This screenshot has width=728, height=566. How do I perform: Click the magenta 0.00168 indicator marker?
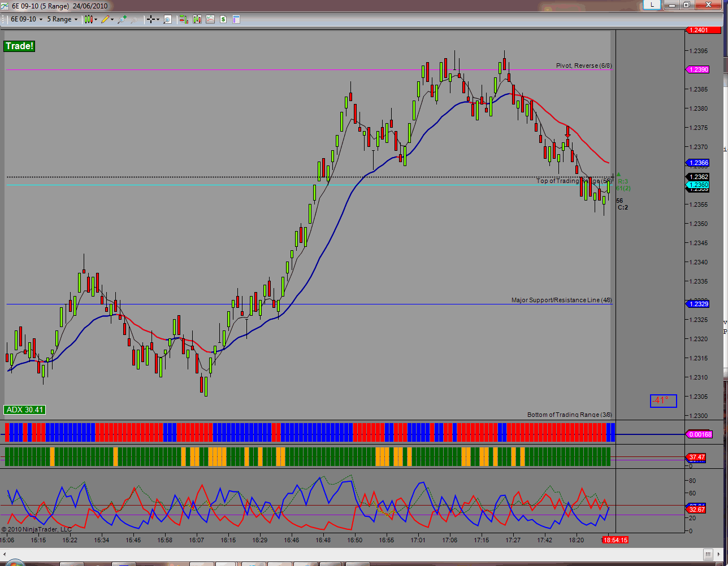coord(700,434)
